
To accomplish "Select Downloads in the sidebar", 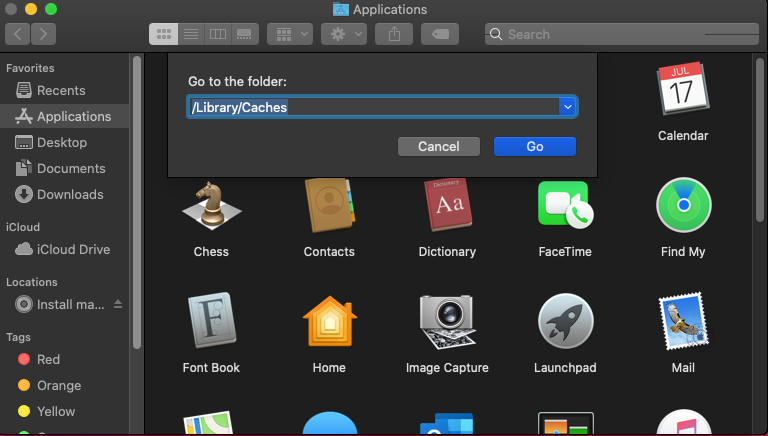I will (65, 194).
